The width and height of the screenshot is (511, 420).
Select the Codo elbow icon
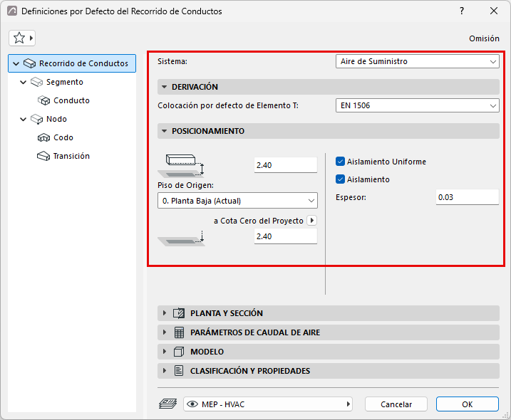click(43, 137)
